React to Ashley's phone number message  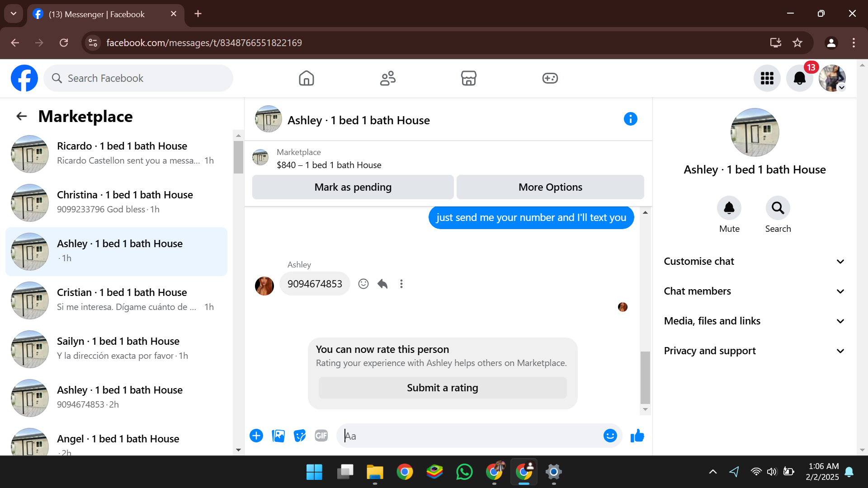click(x=363, y=284)
